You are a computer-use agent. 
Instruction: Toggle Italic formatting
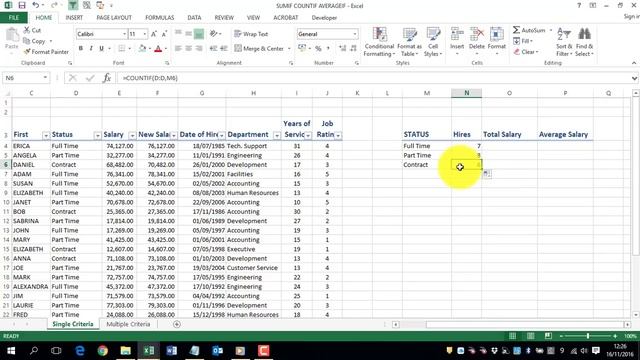(x=91, y=49)
